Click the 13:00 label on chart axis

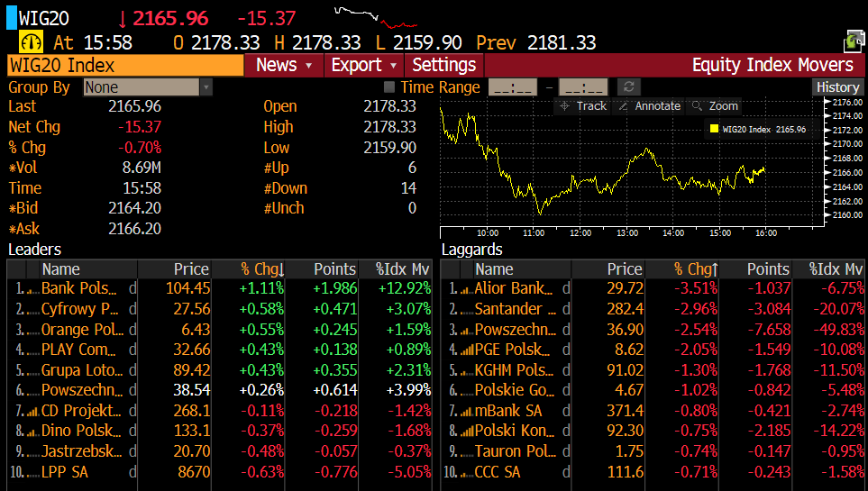pos(627,233)
